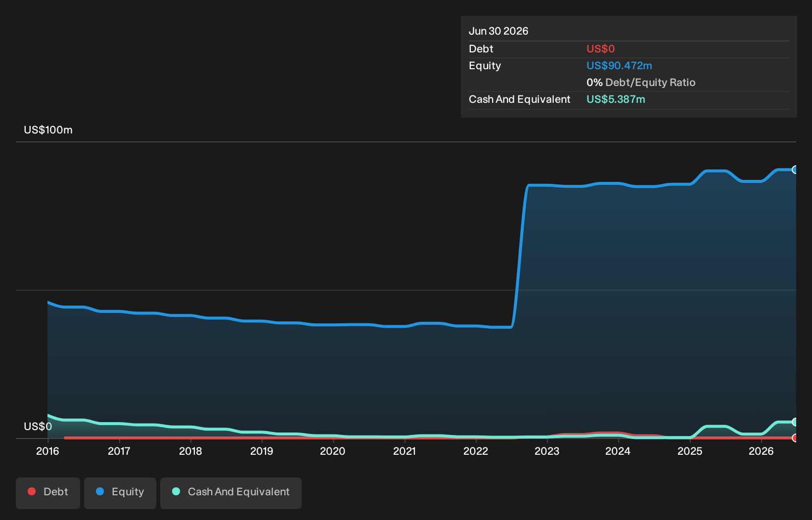Viewport: 812px width, 520px height.
Task: Select the 2019 x-axis label
Action: [x=262, y=451]
